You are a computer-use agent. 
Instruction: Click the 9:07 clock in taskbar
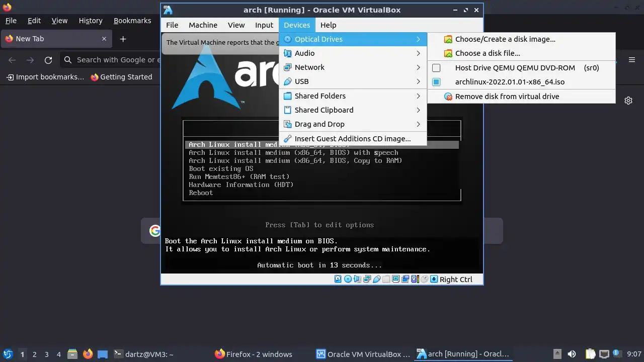(x=634, y=354)
